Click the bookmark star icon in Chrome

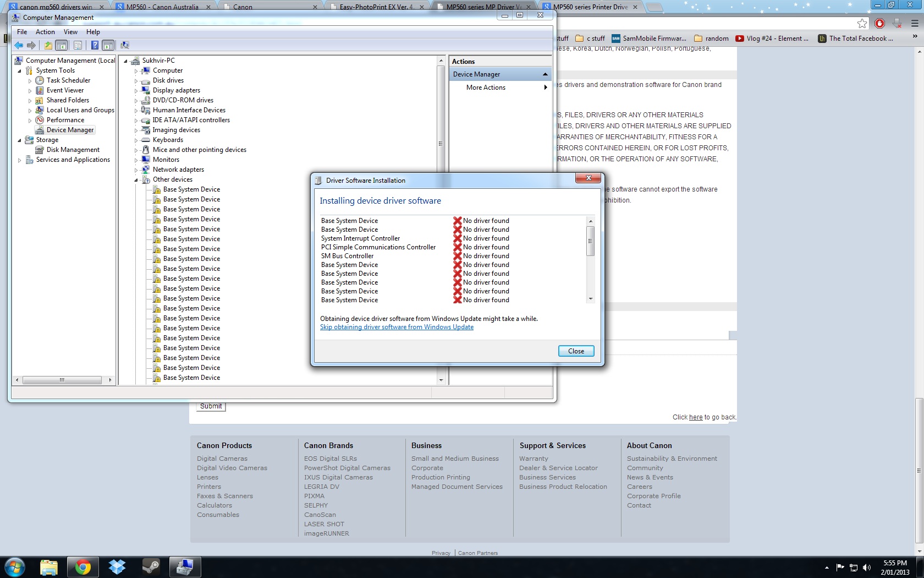[862, 23]
